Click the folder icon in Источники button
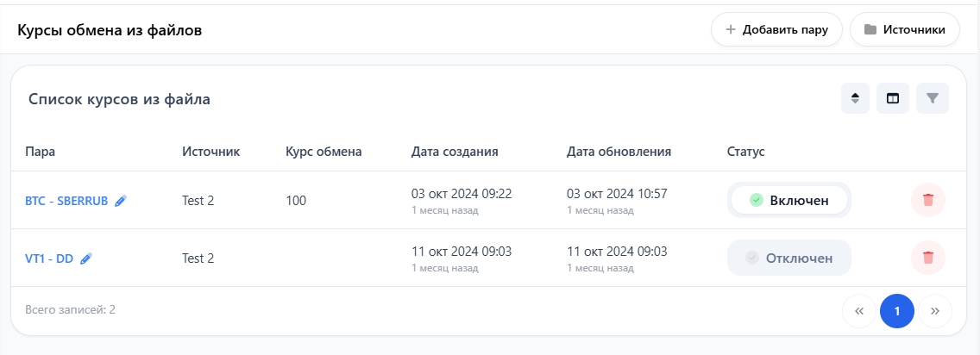This screenshot has width=980, height=355. (x=870, y=29)
